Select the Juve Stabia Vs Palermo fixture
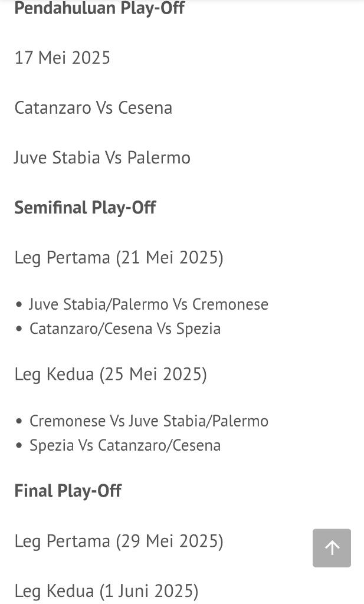The width and height of the screenshot is (364, 604). 102,157
